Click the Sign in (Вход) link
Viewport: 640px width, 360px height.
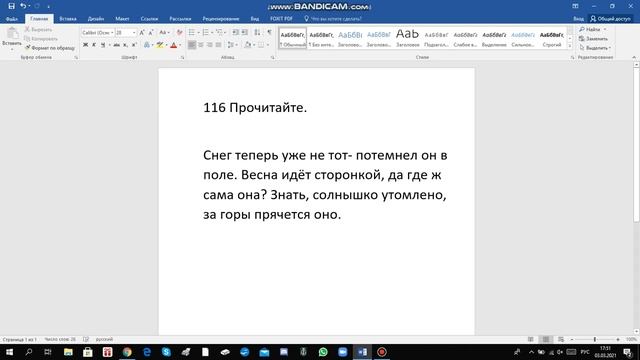tap(578, 19)
